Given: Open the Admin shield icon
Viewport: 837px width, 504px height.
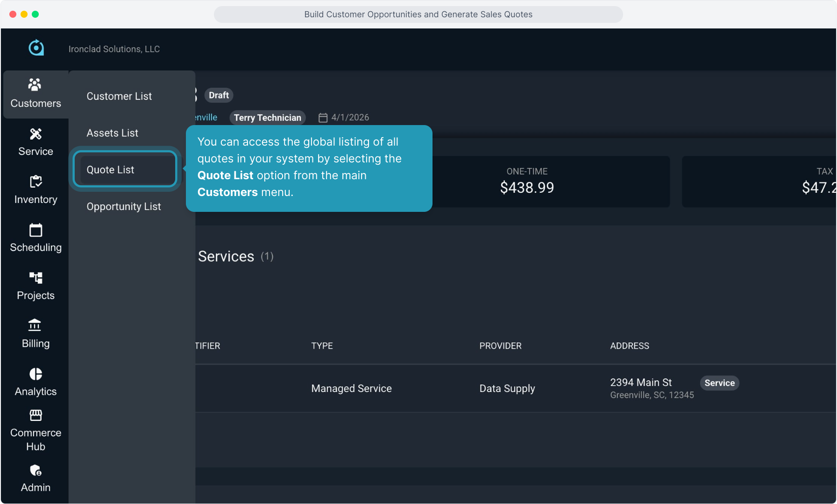Looking at the screenshot, I should 35,470.
